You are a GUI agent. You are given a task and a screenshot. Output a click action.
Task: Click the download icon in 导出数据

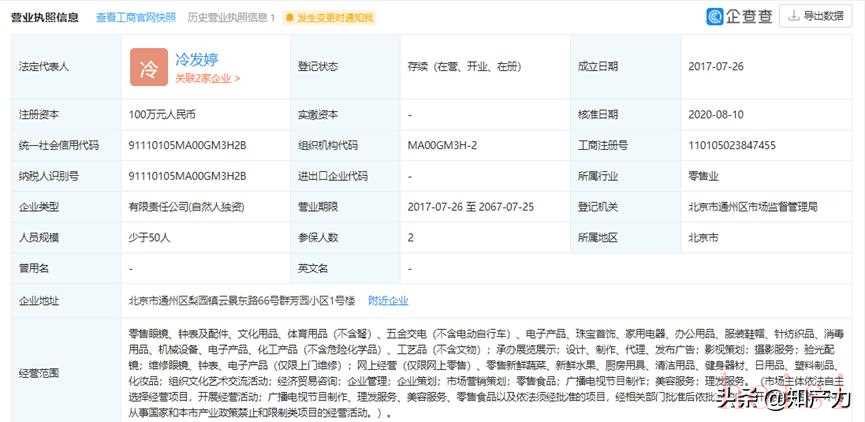[793, 16]
